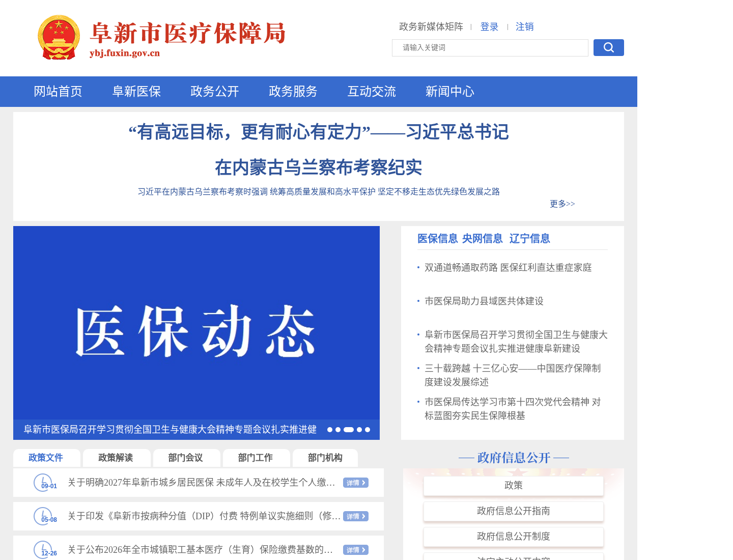Open 详情 for the 2026 缴费基数 notice

(356, 550)
